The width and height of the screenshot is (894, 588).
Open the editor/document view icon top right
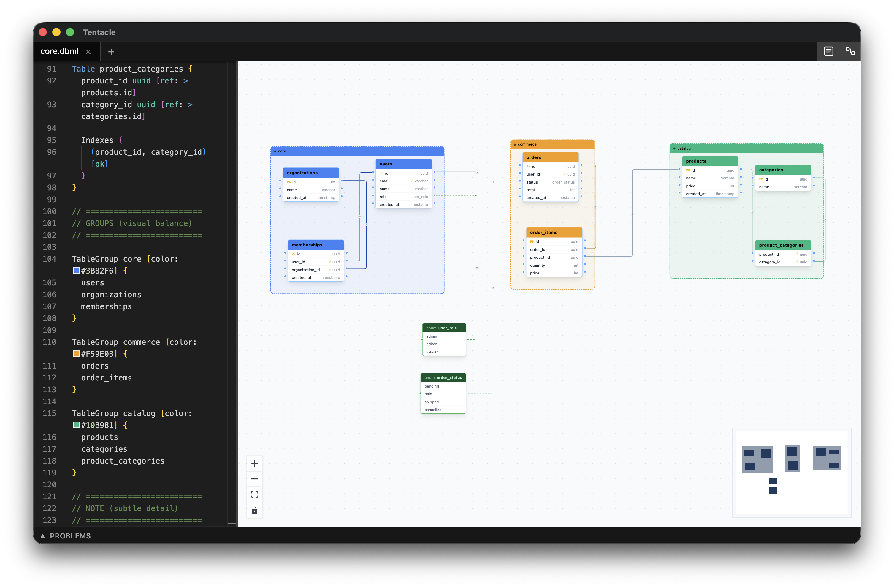pyautogui.click(x=828, y=51)
